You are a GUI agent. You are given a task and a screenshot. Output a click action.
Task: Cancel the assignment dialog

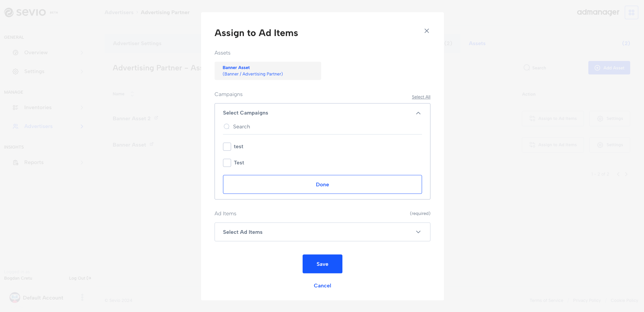tap(322, 286)
